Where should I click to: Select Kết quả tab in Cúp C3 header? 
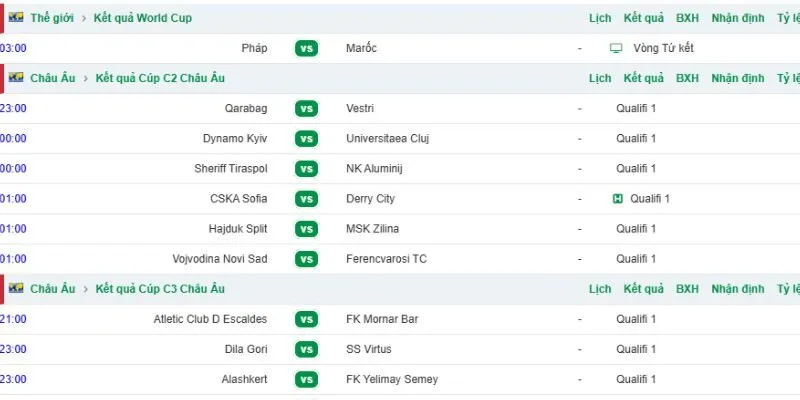tap(643, 289)
